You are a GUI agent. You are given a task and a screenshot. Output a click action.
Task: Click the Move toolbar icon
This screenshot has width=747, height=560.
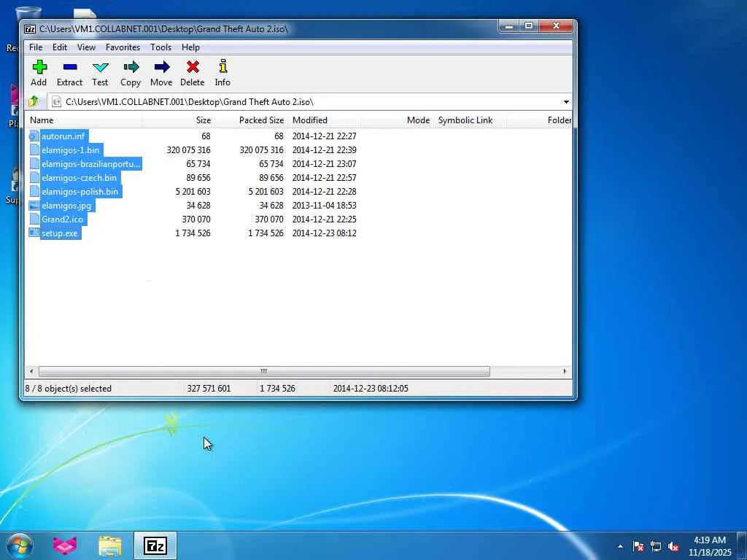[x=161, y=67]
